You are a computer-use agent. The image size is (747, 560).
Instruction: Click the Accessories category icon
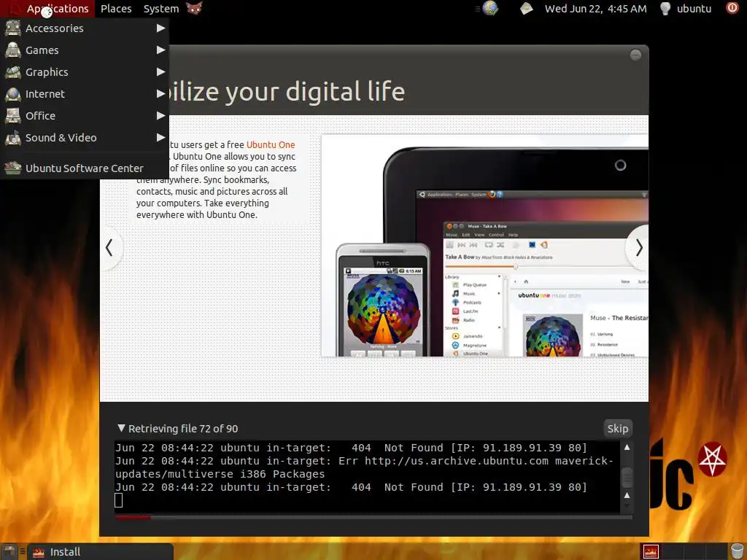click(x=13, y=28)
